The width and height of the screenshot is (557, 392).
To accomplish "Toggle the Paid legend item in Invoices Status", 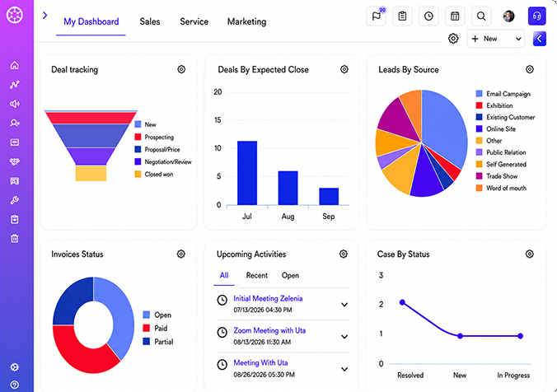I will point(155,328).
